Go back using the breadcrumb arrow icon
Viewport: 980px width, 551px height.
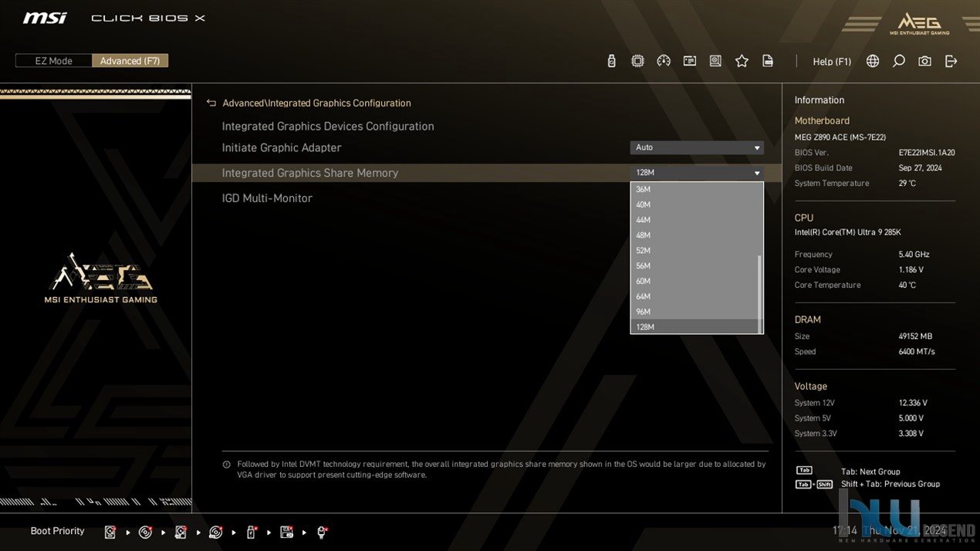(x=211, y=103)
